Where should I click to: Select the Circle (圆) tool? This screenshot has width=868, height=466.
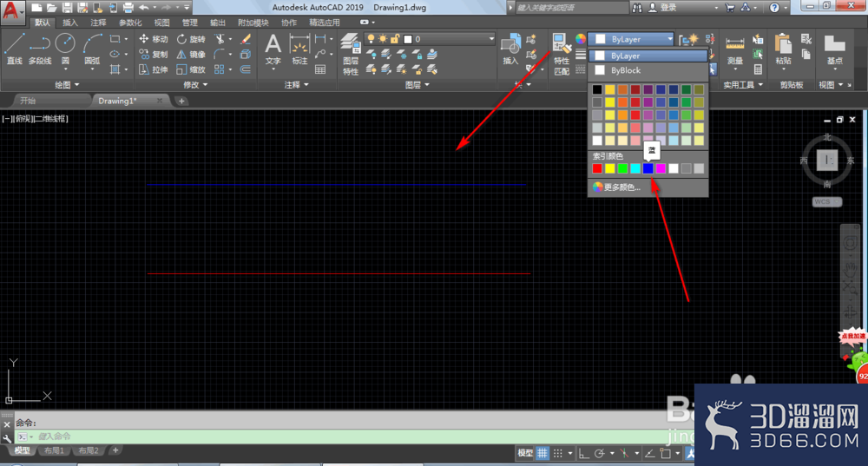(65, 49)
